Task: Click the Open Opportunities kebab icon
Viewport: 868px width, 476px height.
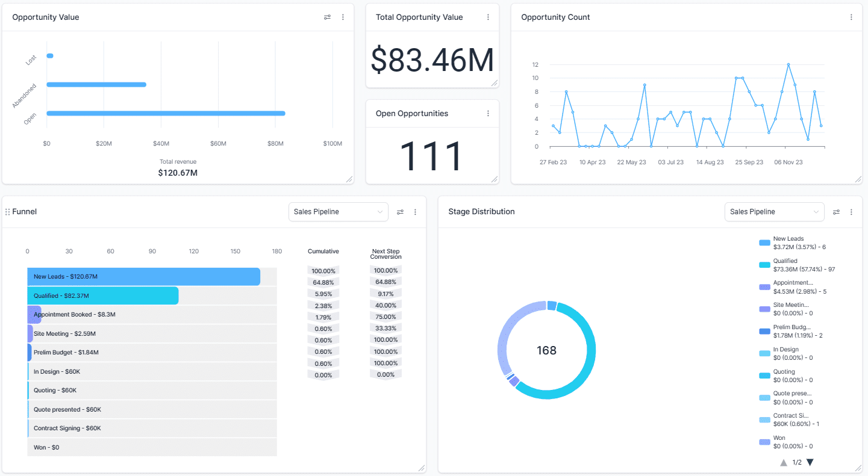Action: tap(489, 113)
